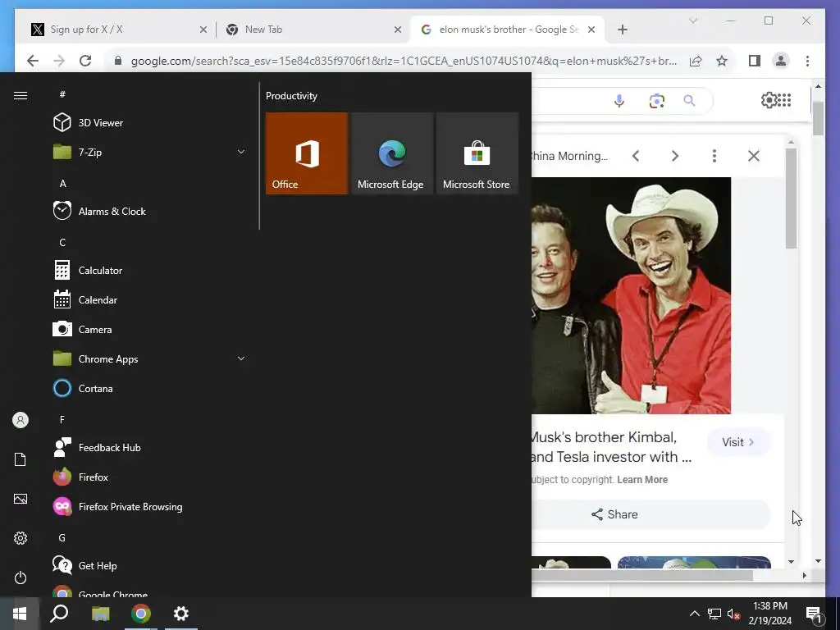Open the 7-Zip folder entry
Viewport: 840px width, 630px height.
click(89, 152)
